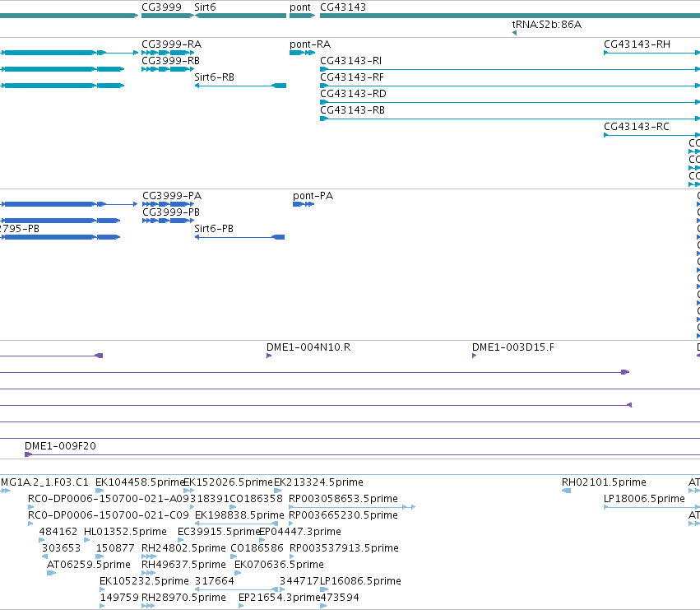Click the DME1-004N10.R arrow marker

(269, 356)
